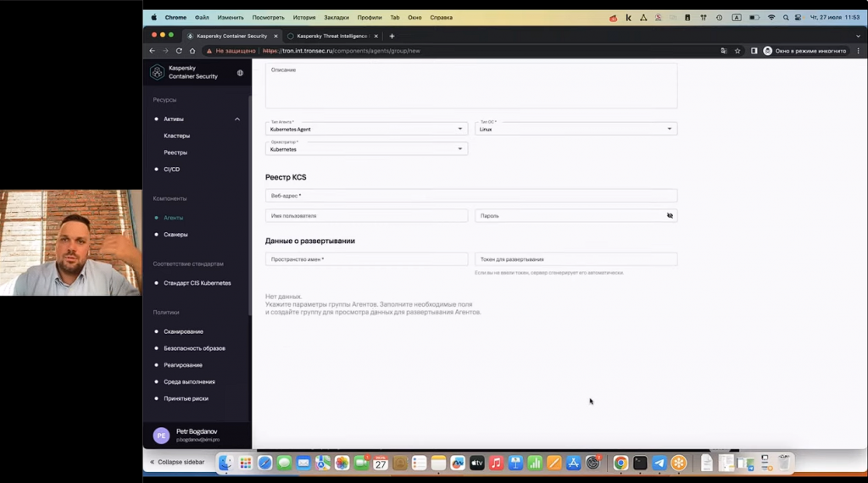
Task: Open Реестры in sidebar
Action: click(175, 153)
